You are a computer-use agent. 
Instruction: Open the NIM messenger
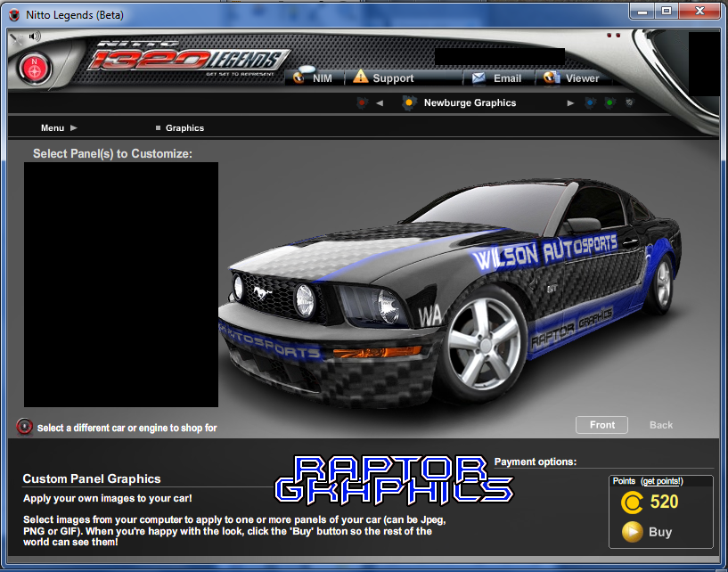click(314, 78)
